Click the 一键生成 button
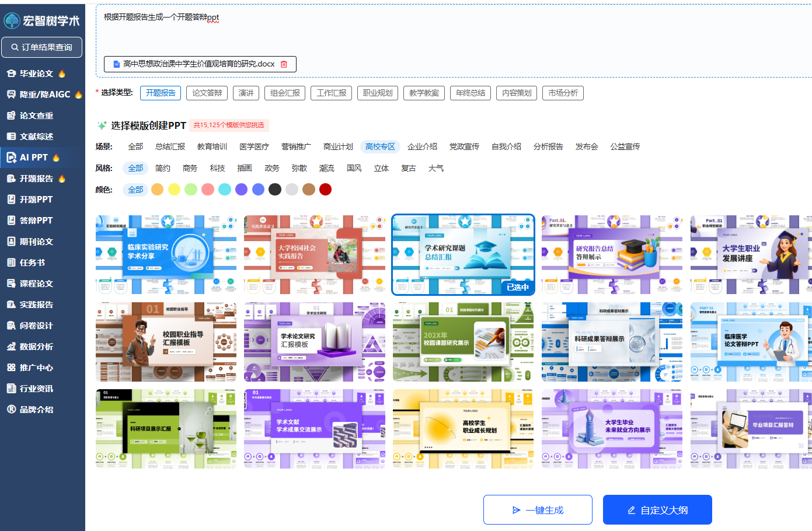Screen dimensions: 812x531 [x=538, y=510]
